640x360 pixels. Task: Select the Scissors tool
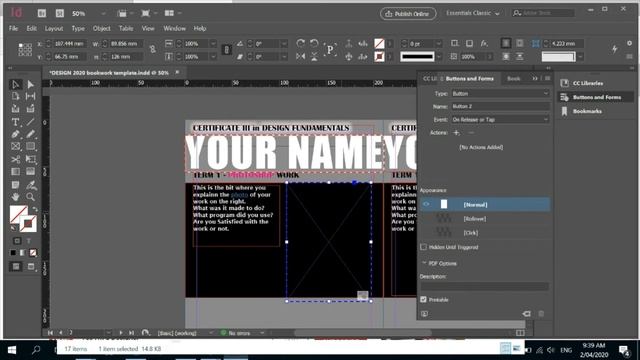pos(16,159)
